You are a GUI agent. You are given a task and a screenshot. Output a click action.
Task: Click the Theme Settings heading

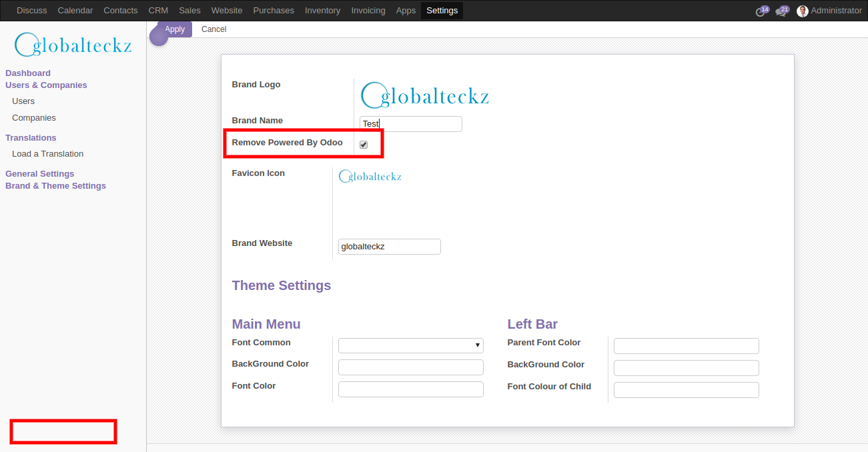point(282,285)
